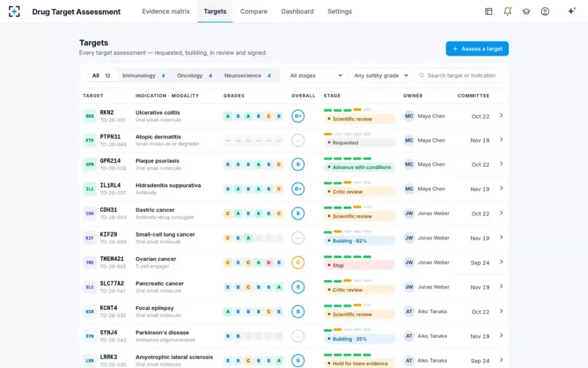
Task: Click the C overall grade circle for TMEM421
Action: (x=298, y=263)
